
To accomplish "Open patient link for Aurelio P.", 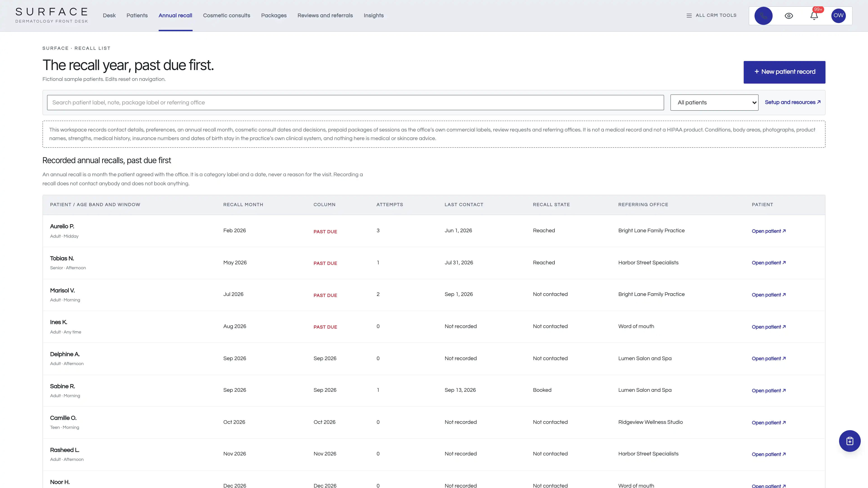I will point(769,231).
